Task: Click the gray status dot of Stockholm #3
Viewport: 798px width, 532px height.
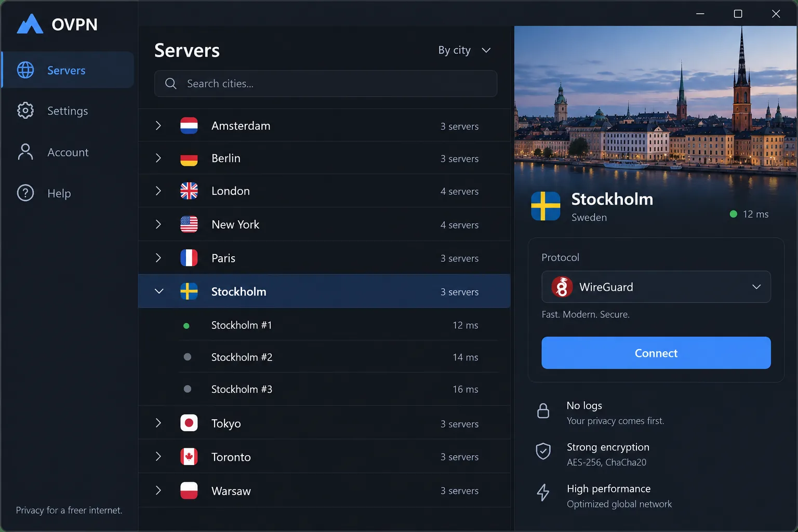Action: pyautogui.click(x=188, y=389)
